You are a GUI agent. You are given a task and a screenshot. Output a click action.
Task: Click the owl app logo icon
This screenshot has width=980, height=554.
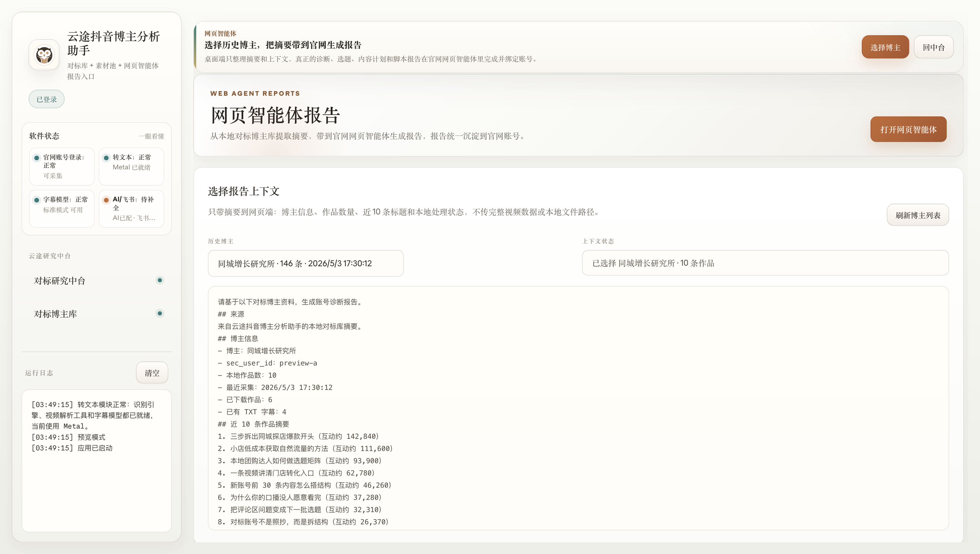(x=44, y=55)
